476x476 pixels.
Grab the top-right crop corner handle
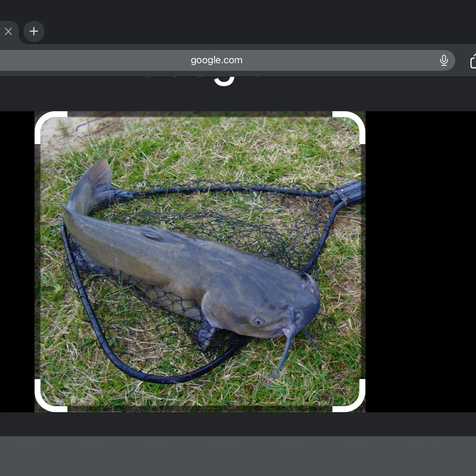point(349,127)
